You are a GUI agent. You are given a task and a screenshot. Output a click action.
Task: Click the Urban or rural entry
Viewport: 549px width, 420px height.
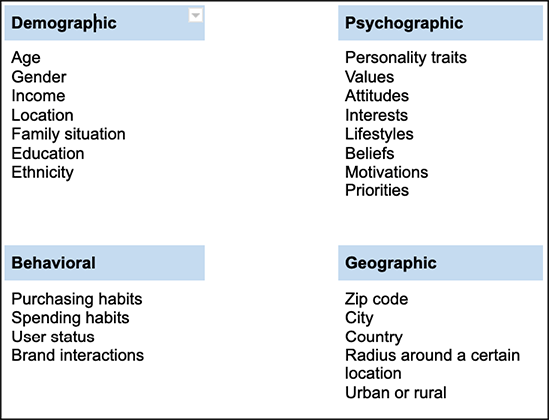[x=396, y=393]
